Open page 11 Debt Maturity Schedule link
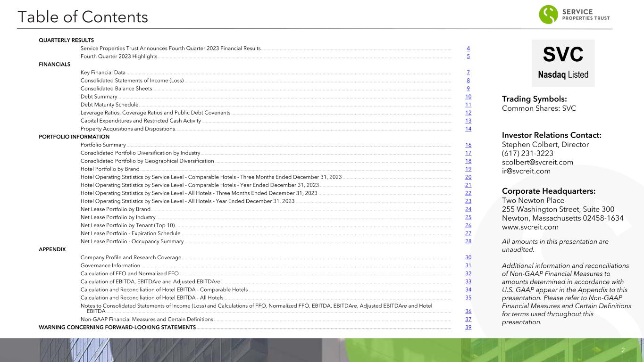 tap(468, 105)
